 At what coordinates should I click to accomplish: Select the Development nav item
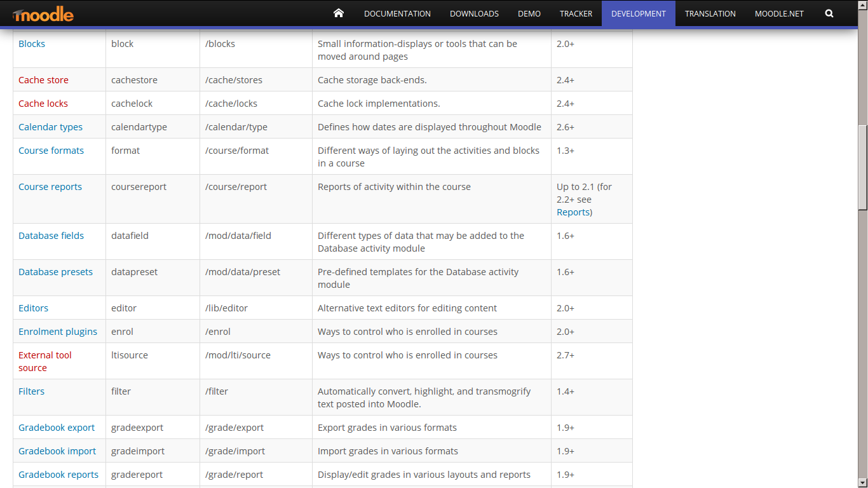[639, 13]
